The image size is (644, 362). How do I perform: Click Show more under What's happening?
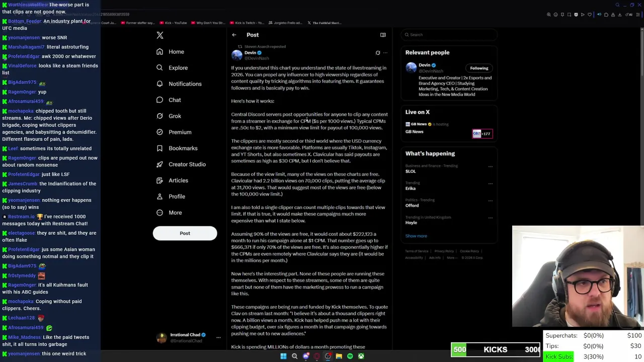(416, 236)
